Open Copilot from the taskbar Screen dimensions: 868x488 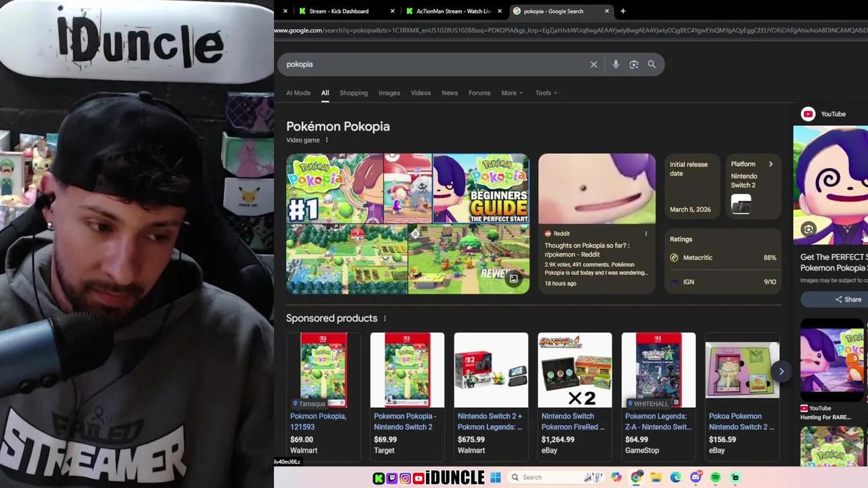(x=616, y=477)
